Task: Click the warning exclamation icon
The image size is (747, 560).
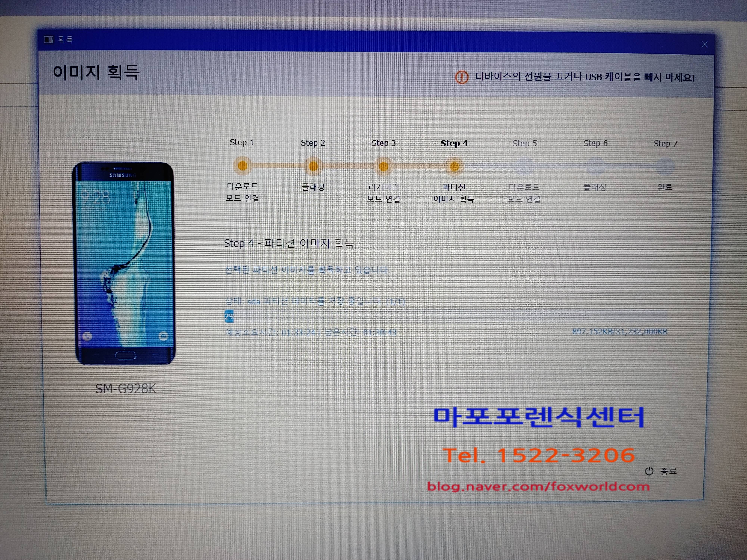Action: pos(462,77)
